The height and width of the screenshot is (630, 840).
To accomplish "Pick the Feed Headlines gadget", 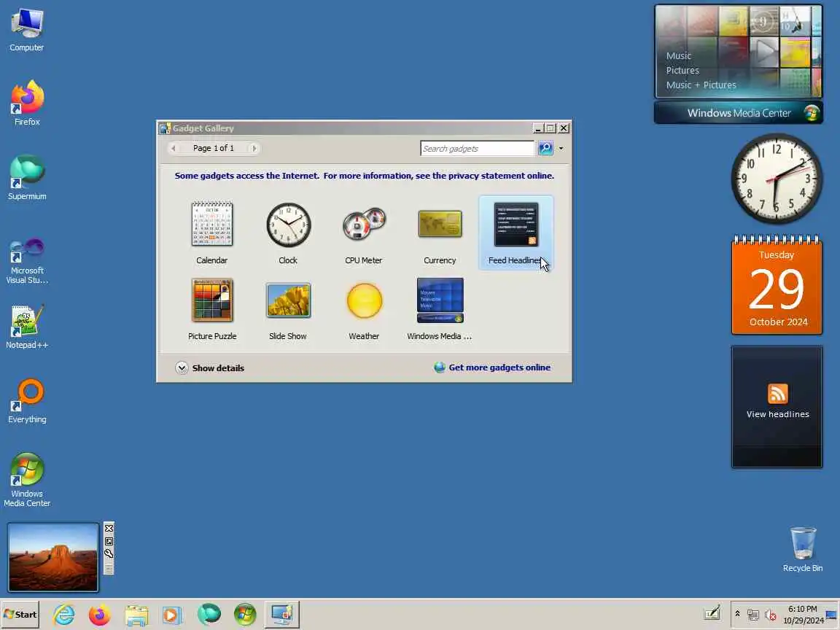I will pyautogui.click(x=516, y=233).
